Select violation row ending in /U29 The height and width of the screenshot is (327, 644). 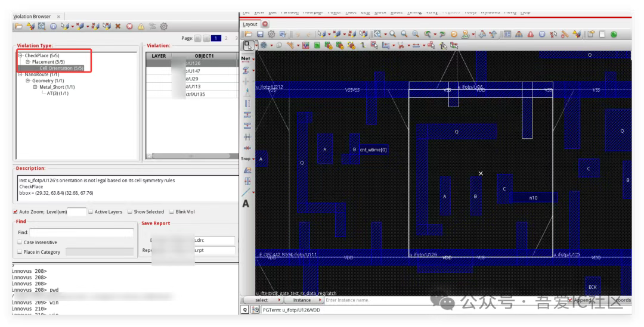click(192, 79)
